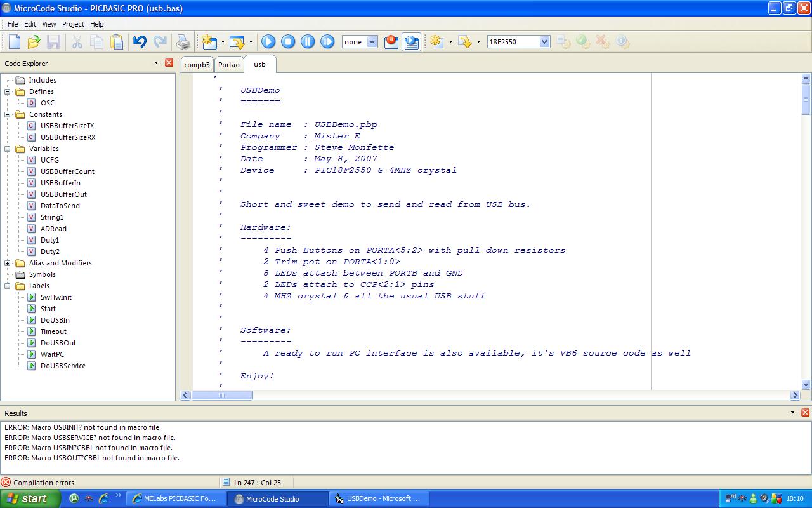Start ICD run with the blue play button
This screenshot has height=508, width=812.
click(268, 42)
